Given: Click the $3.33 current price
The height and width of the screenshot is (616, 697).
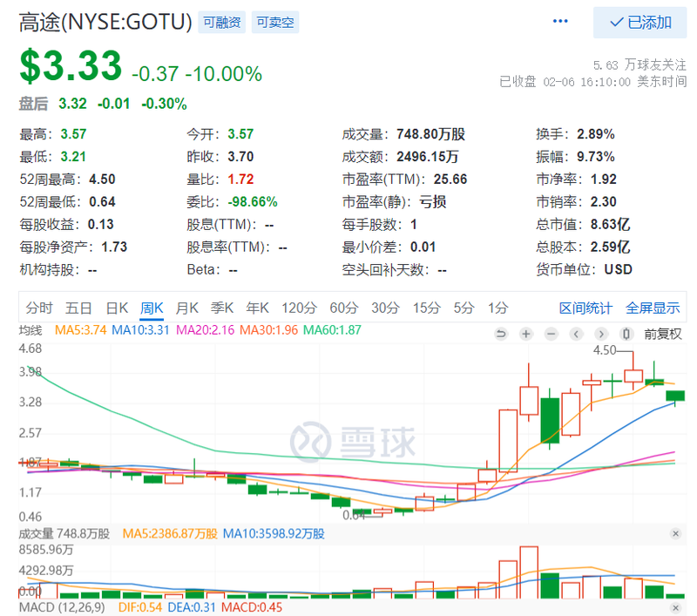Looking at the screenshot, I should pyautogui.click(x=71, y=65).
